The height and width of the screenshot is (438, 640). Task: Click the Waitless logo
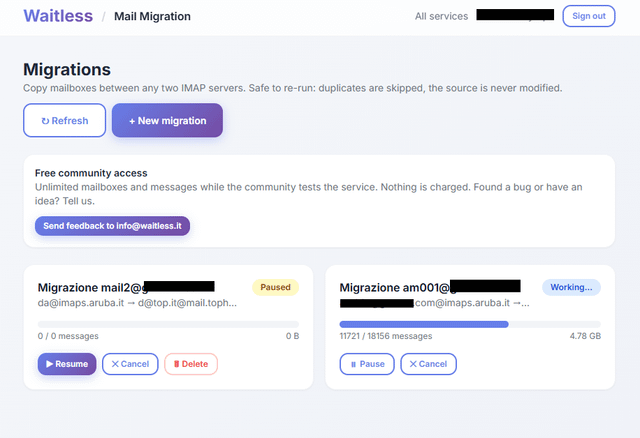58,16
